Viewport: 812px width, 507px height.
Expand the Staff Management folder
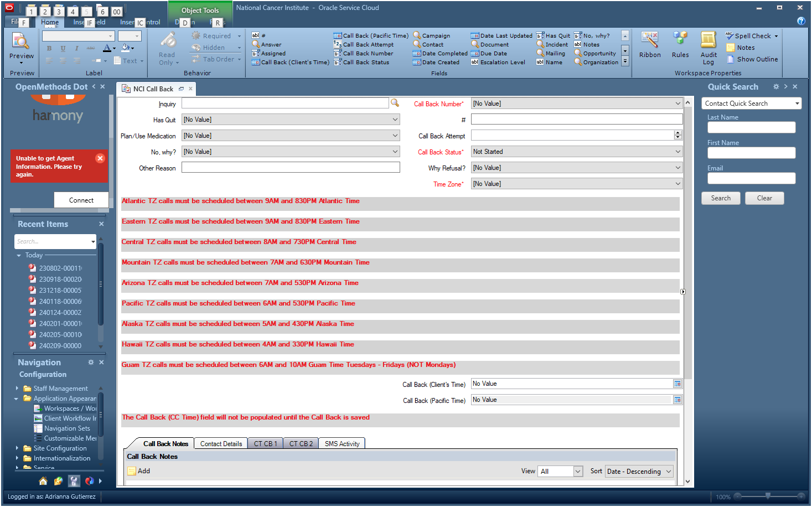17,388
